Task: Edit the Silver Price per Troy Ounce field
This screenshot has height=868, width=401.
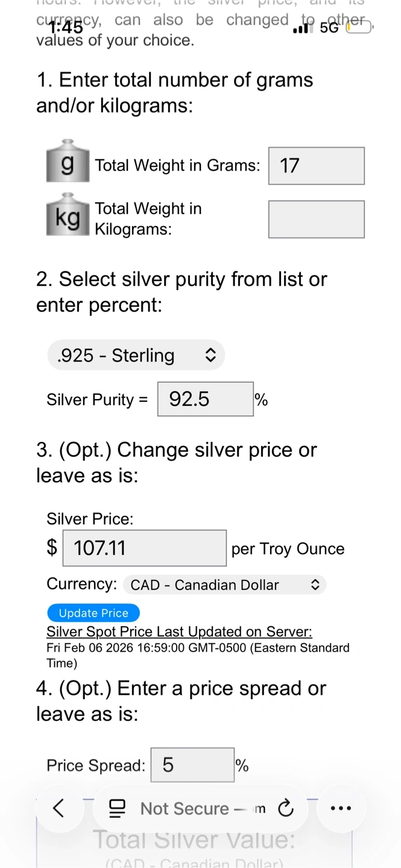Action: click(145, 548)
